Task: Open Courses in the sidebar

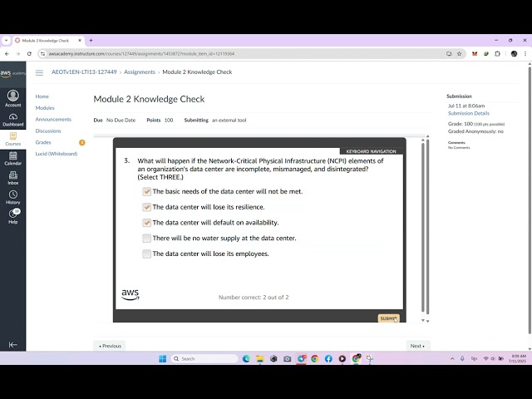Action: coord(13,139)
